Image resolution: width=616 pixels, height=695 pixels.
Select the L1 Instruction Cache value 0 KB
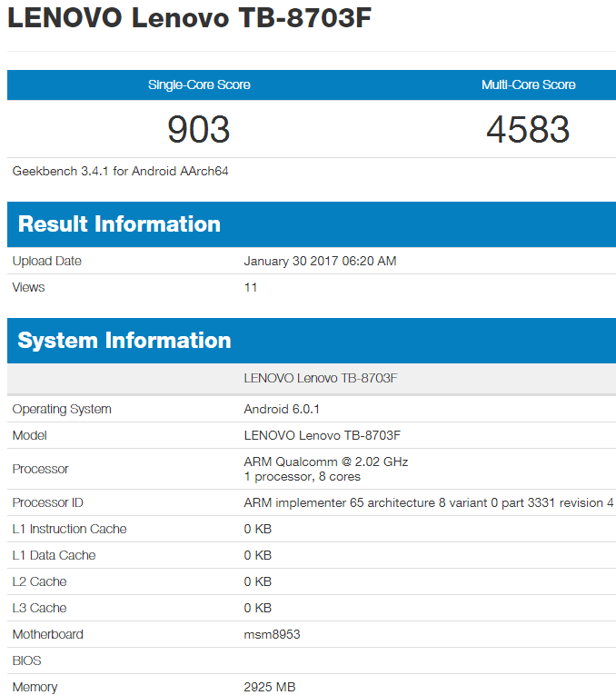[x=257, y=529]
